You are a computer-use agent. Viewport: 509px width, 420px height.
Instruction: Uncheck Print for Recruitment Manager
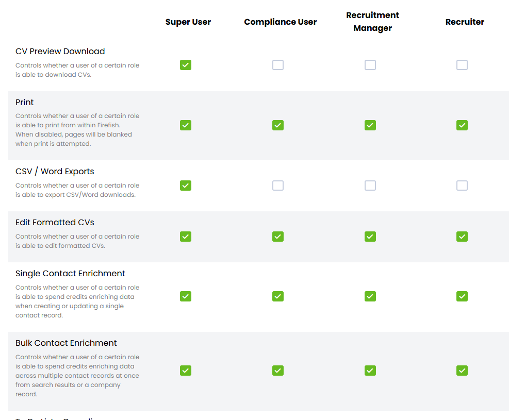coord(370,125)
